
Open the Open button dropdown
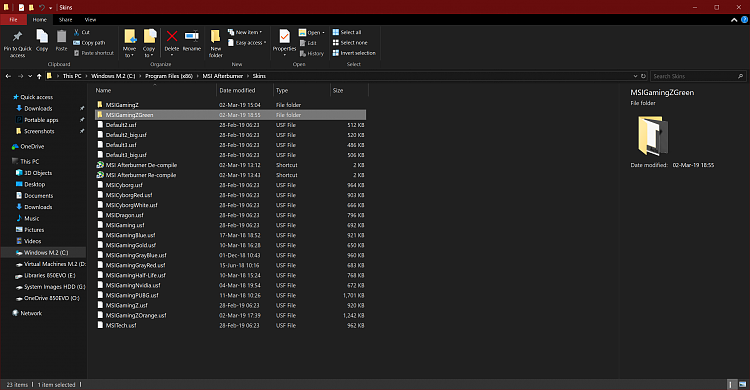pos(323,33)
